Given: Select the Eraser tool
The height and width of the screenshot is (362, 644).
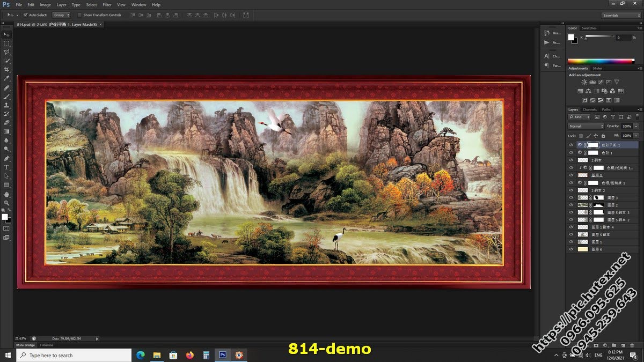Looking at the screenshot, I should (6, 123).
